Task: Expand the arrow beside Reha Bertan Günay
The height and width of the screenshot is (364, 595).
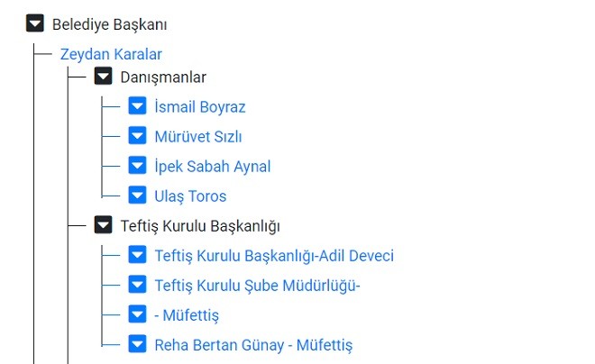Action: click(x=137, y=344)
